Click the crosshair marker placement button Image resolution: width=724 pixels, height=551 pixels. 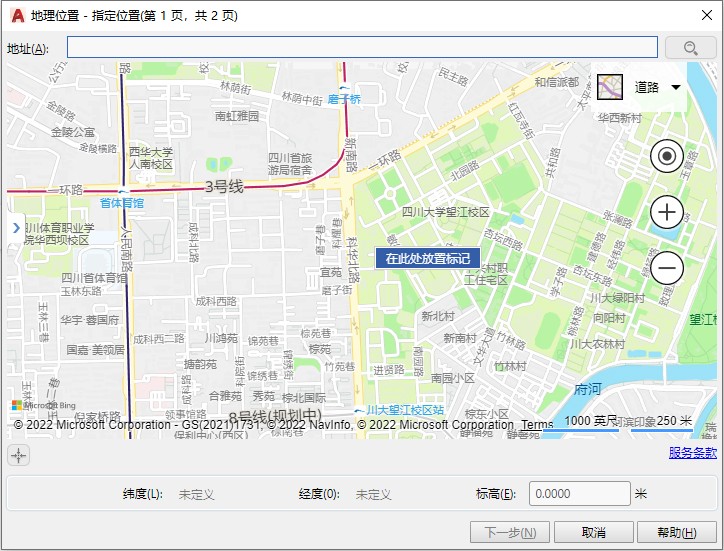(19, 455)
